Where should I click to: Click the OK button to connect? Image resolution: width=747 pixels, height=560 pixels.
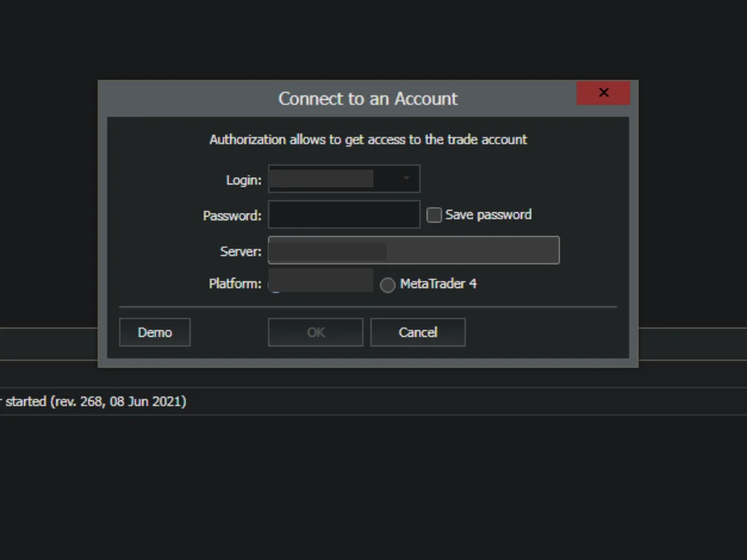[x=315, y=332]
